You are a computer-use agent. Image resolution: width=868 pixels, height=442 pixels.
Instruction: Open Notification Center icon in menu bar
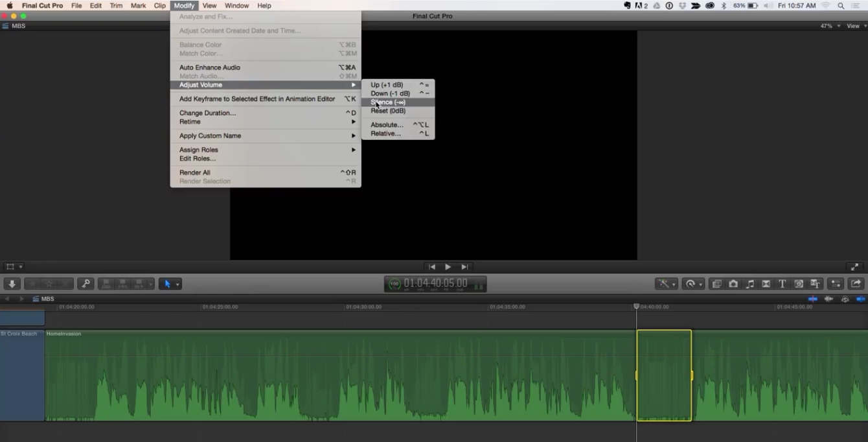[x=856, y=5]
